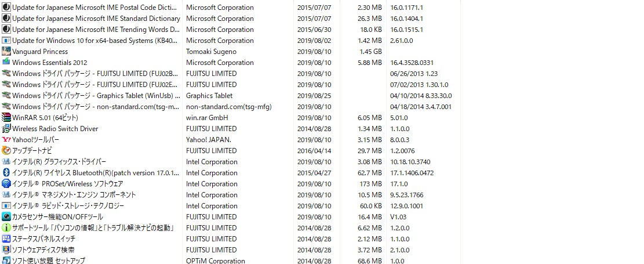The width and height of the screenshot is (644, 264).
Task: Click publisher non-standard.com(tsg-mfg)
Action: [229, 107]
